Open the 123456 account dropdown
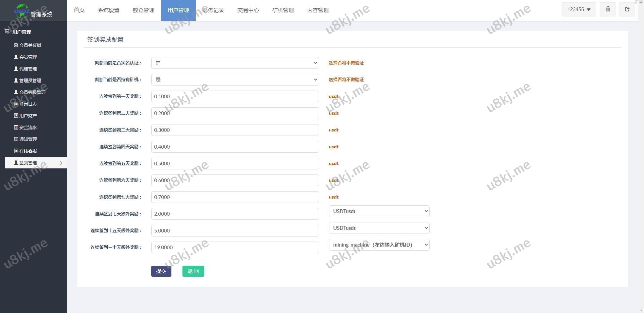This screenshot has height=313, width=644. coord(579,9)
